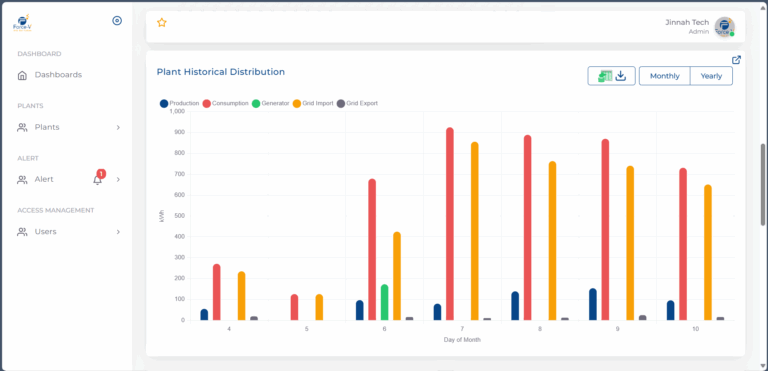
Task: Click the Consumption bar for day 5
Action: [x=294, y=307]
